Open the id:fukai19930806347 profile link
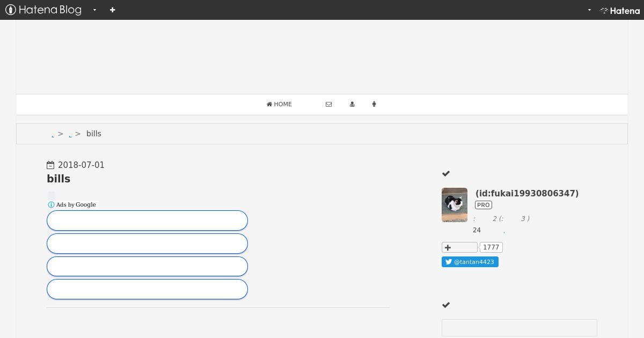Screen dimensions: 644x338 pos(527,193)
